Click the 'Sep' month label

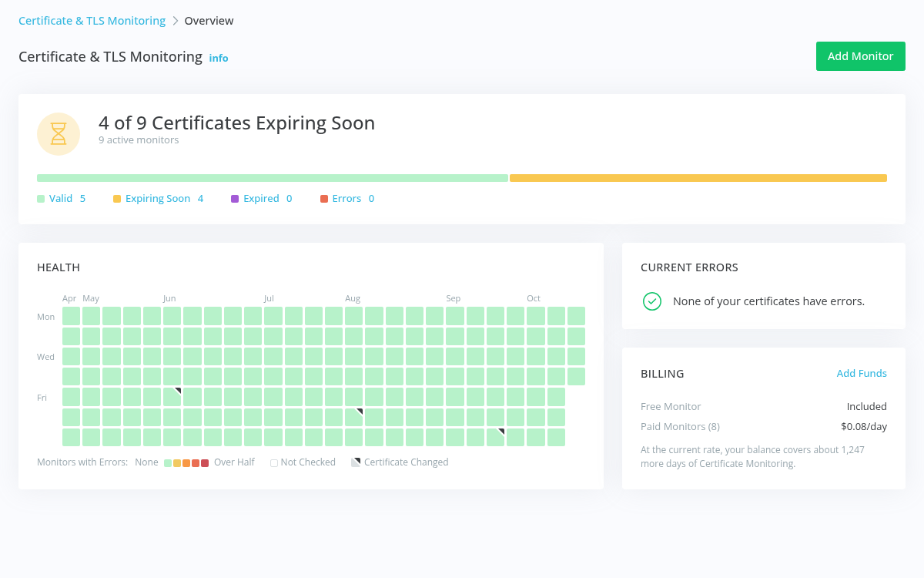(453, 298)
